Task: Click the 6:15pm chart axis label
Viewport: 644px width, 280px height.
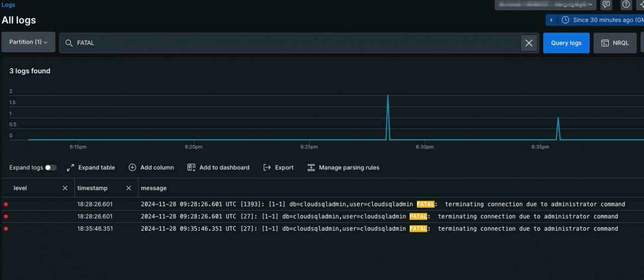Action: coord(78,147)
